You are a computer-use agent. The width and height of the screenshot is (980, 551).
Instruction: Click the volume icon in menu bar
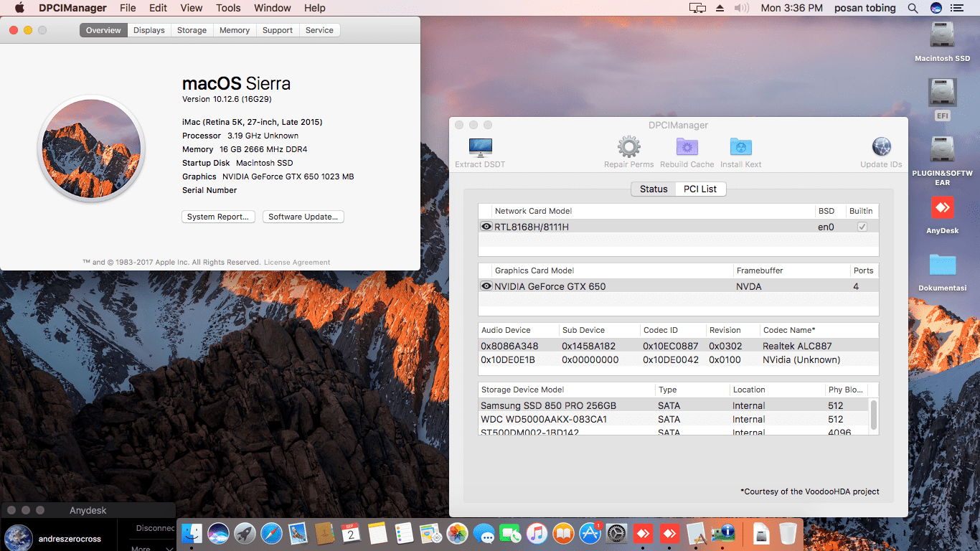(x=742, y=8)
